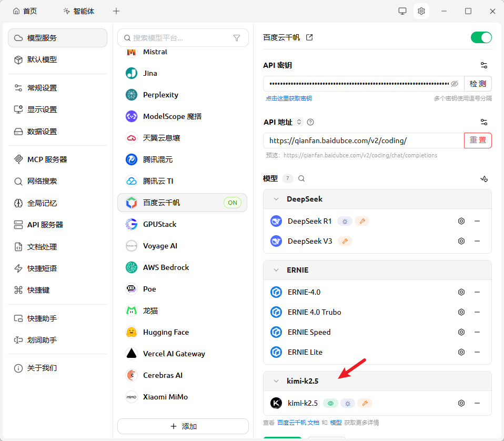Click the check button for API key

tap(478, 84)
